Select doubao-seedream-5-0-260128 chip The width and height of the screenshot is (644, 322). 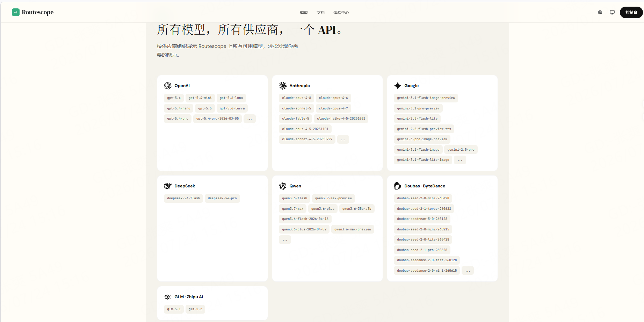click(x=422, y=219)
